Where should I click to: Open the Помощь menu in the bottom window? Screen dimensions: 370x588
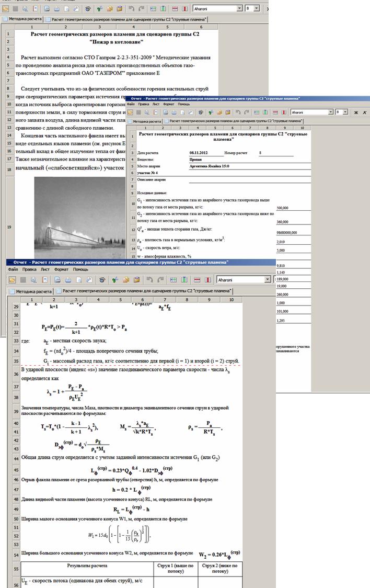pyautogui.click(x=80, y=269)
